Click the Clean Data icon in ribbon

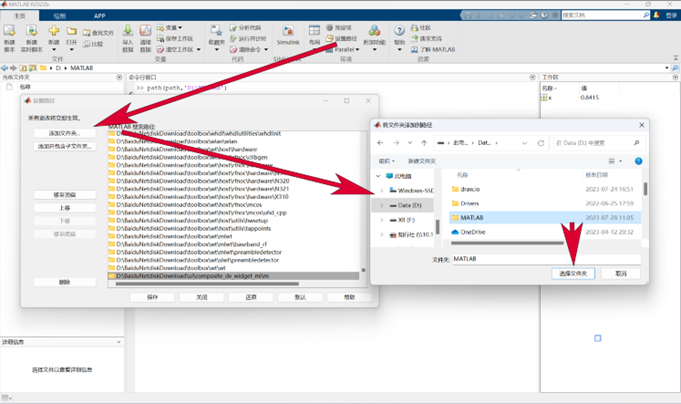coord(145,31)
